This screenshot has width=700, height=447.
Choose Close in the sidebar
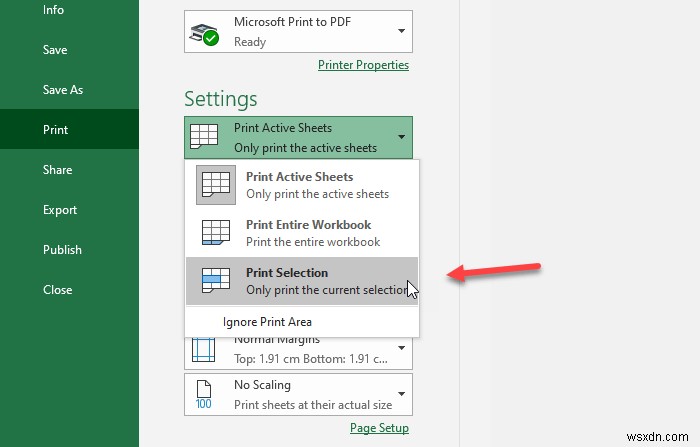coord(58,290)
